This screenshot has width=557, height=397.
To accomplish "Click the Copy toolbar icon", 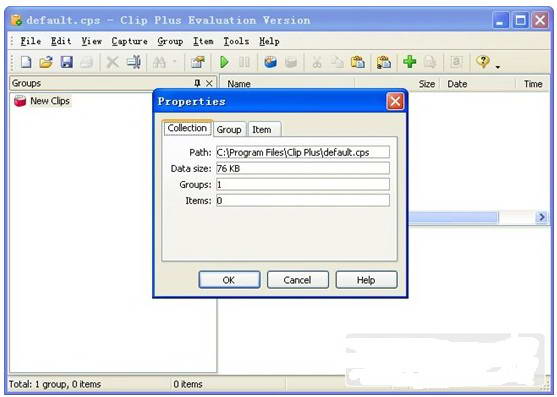I will coord(337,62).
